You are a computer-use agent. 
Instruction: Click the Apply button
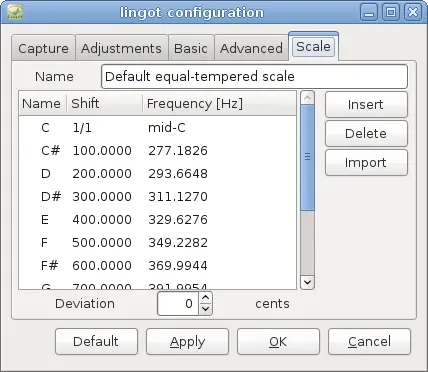187,342
